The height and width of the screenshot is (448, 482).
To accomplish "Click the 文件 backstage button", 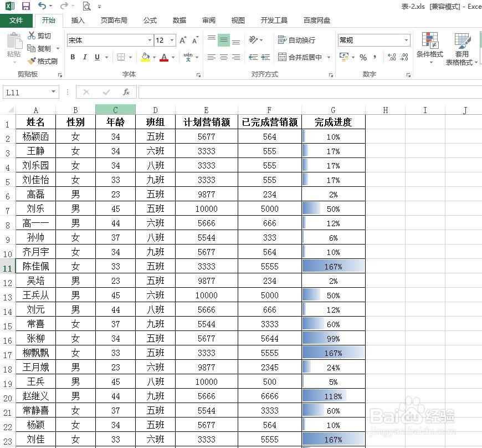I will click(x=17, y=20).
